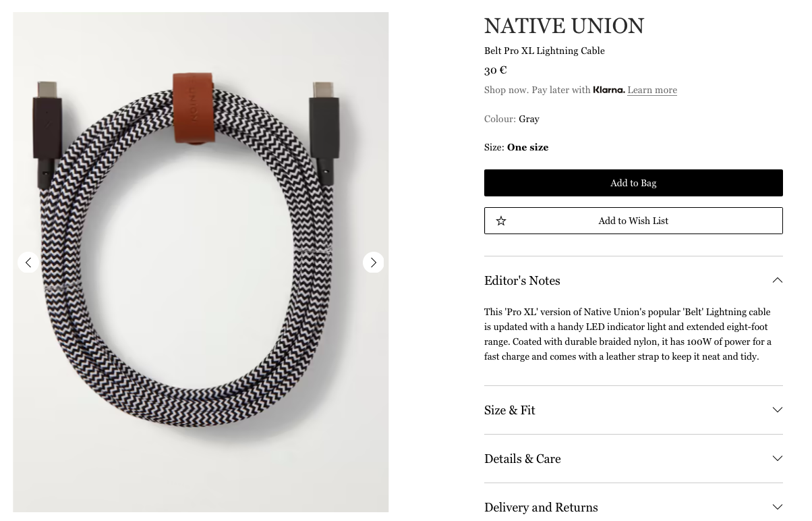Click the Klarna logo
This screenshot has width=812, height=521.
609,90
